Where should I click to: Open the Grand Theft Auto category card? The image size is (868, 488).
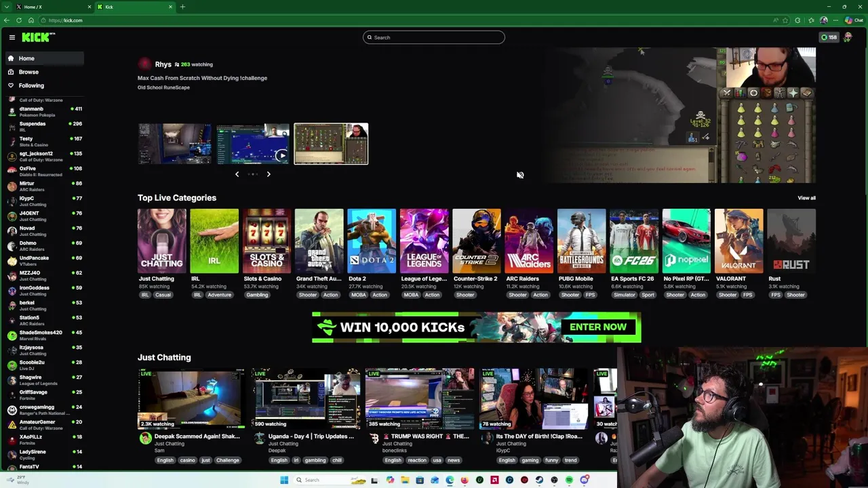click(319, 241)
